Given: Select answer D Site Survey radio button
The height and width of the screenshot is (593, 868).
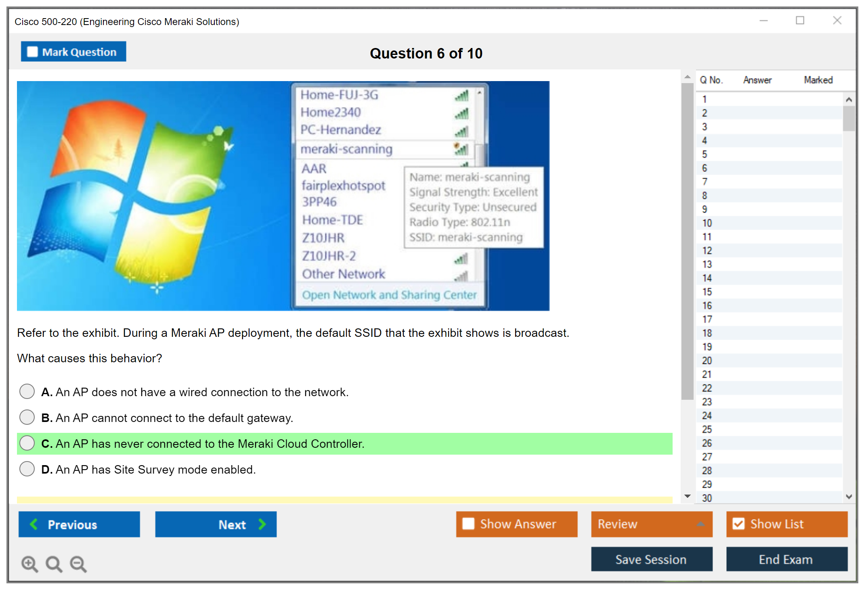Looking at the screenshot, I should (x=27, y=469).
